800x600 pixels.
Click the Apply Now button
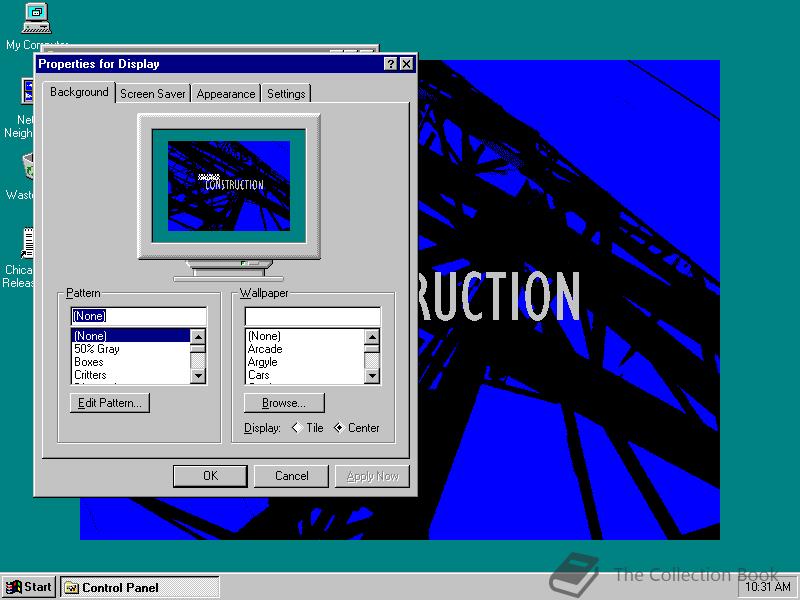point(372,476)
